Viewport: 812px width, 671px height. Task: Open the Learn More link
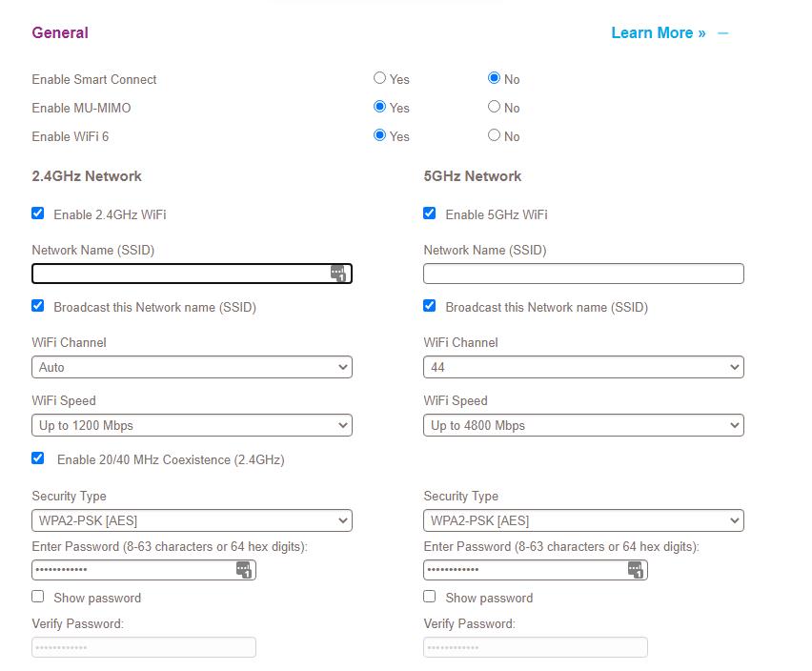658,33
